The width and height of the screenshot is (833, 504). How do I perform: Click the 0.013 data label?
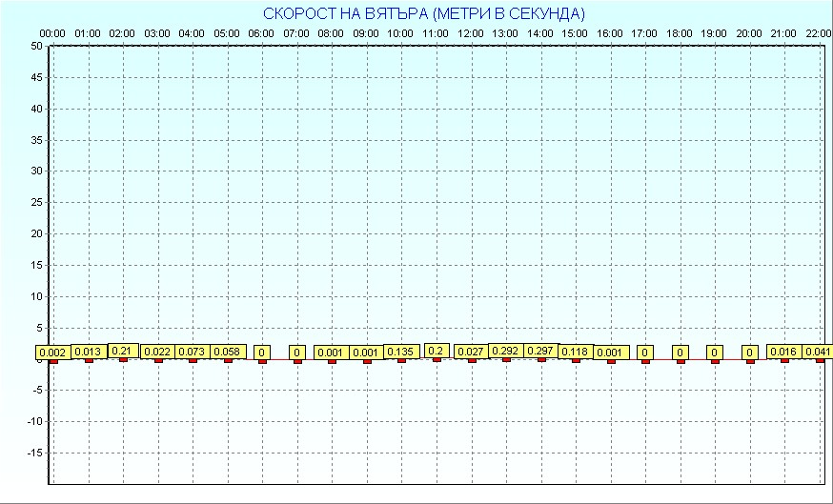tap(89, 353)
